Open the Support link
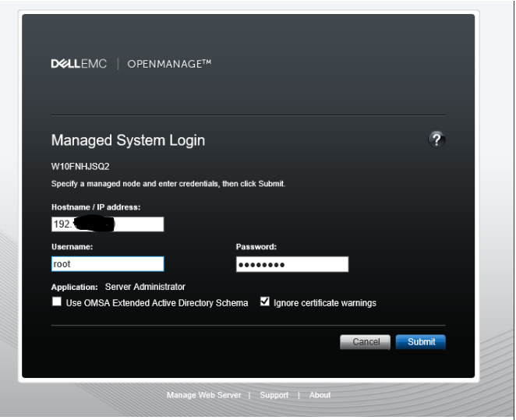The width and height of the screenshot is (516, 420). pyautogui.click(x=274, y=395)
